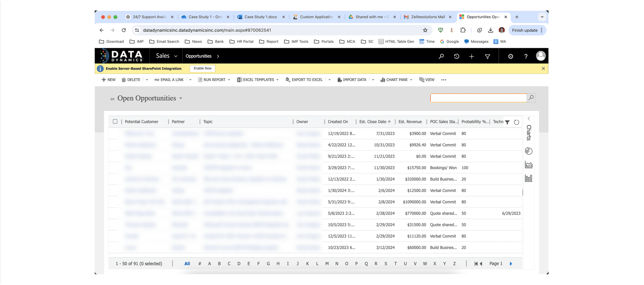Viewport: 644px width, 285px height.
Task: Open the pie chart icon in Charts pane
Action: click(529, 151)
